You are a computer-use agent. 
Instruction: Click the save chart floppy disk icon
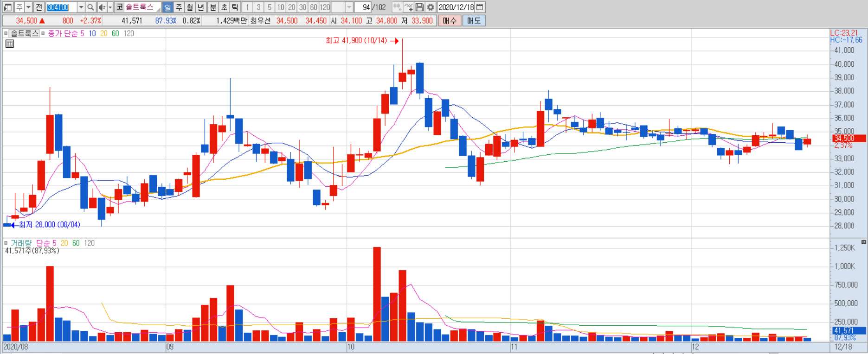click(x=419, y=7)
